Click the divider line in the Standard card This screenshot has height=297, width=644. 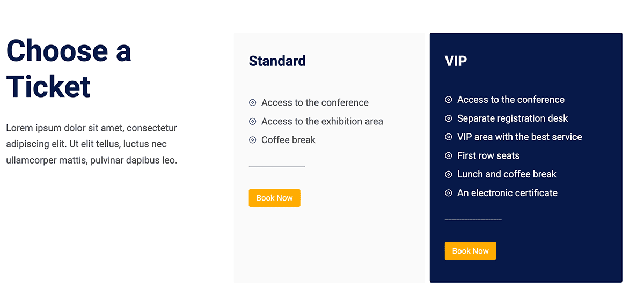click(277, 167)
